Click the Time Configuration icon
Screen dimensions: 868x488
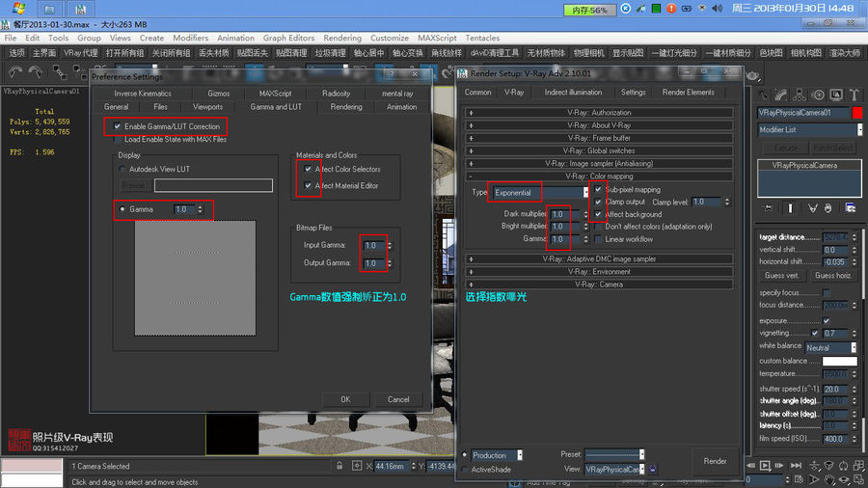pyautogui.click(x=799, y=479)
